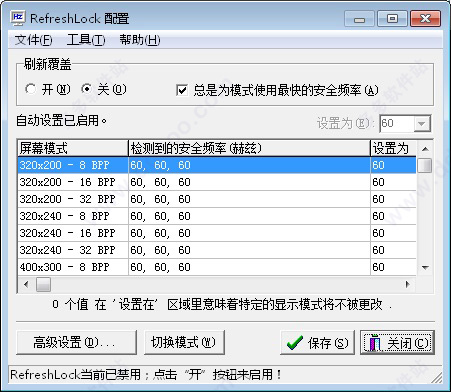This screenshot has width=451, height=392.
Task: Click the status bar text RefreshLock当前已禁用
Action: tap(75, 375)
